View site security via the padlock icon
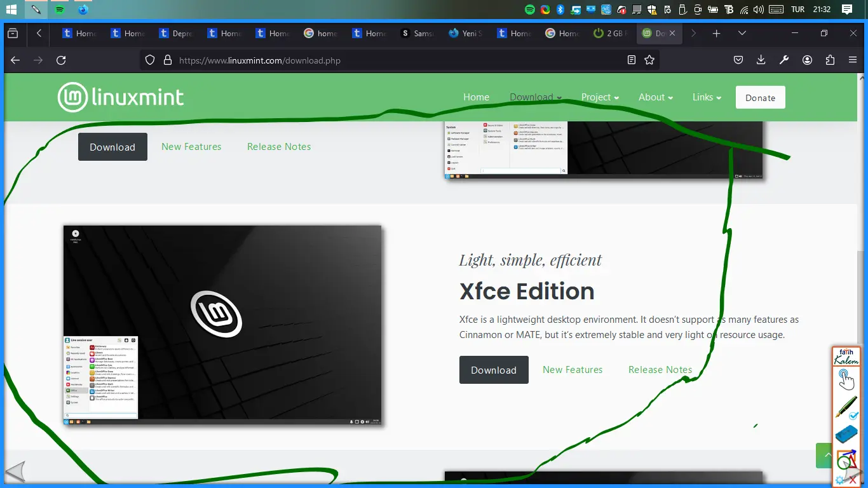Viewport: 868px width, 488px height. click(168, 60)
